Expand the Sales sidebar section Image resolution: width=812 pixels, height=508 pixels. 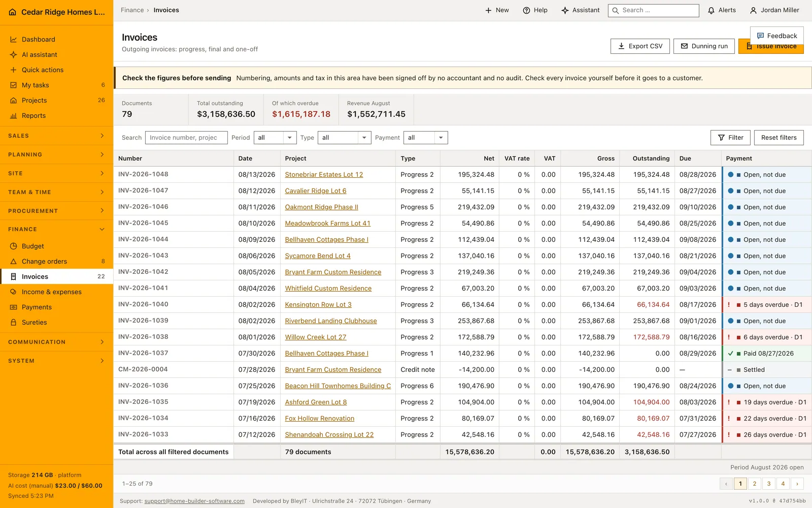pos(56,136)
